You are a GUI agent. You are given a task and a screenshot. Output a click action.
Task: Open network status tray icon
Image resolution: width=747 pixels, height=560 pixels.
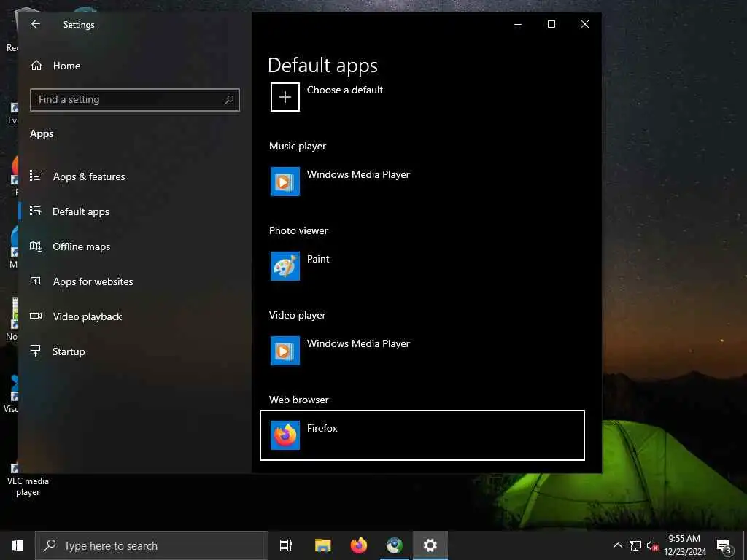click(635, 545)
